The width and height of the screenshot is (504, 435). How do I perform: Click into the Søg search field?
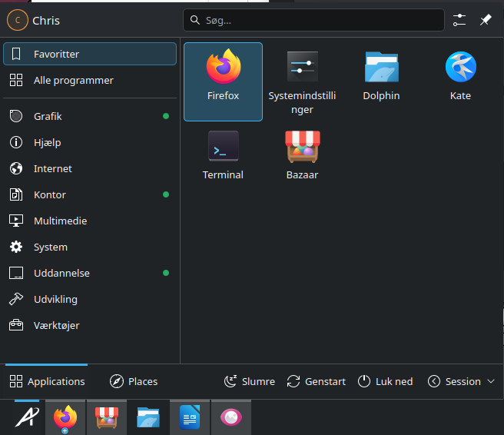(313, 20)
